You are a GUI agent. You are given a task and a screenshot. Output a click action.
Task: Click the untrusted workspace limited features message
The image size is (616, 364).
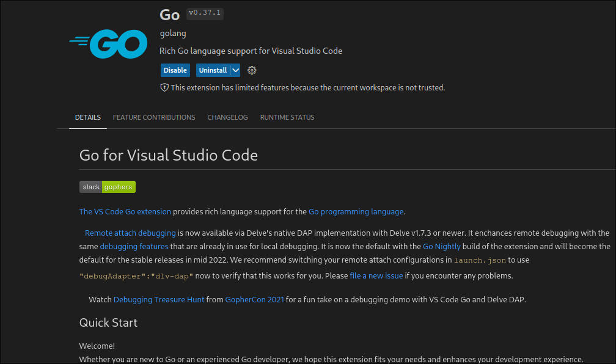(307, 87)
